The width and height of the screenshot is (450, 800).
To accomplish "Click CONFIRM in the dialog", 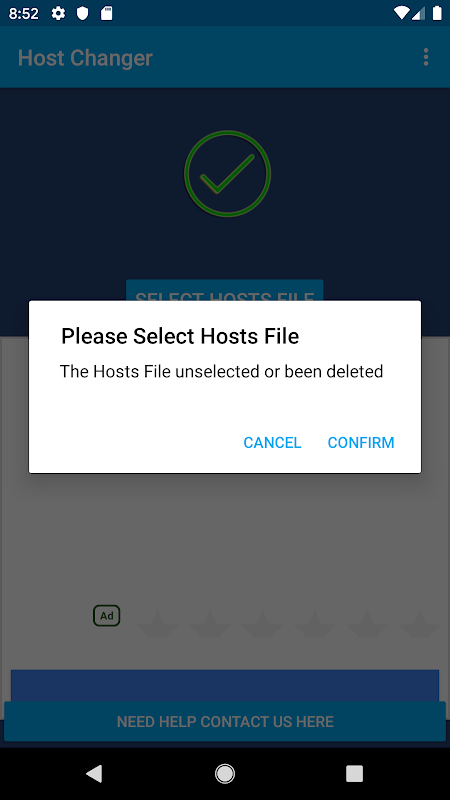I will point(361,442).
